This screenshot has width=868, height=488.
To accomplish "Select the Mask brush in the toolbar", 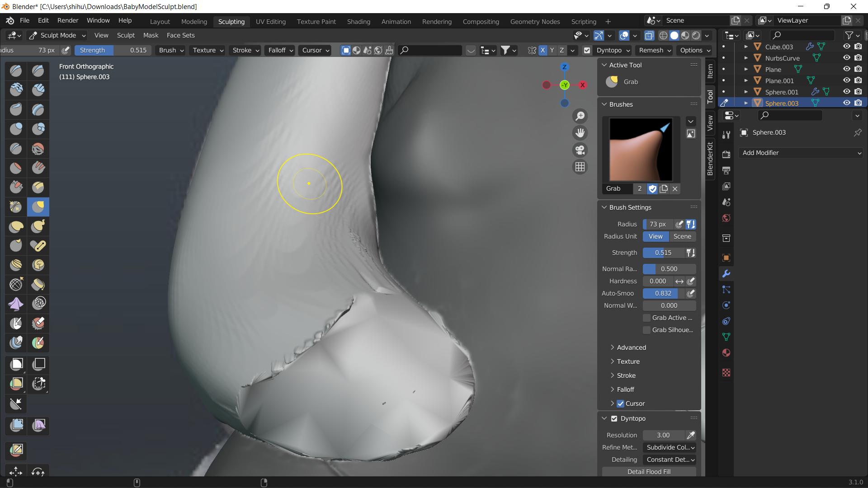I will coord(15,323).
